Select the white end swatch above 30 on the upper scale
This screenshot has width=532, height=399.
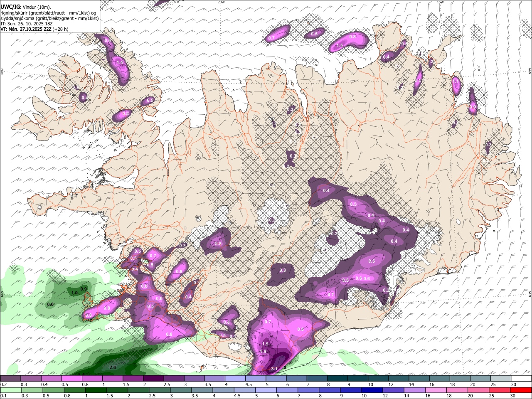(x=521, y=379)
